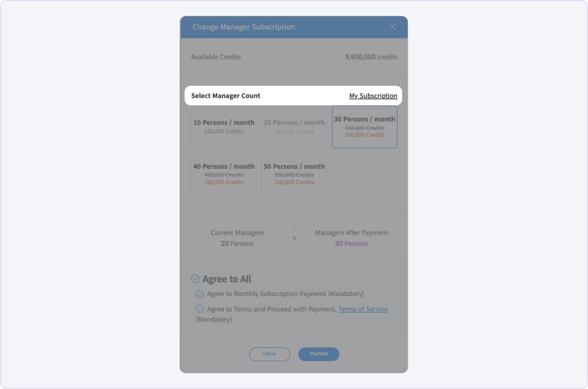Screen dimensions: 588x389
Task: Click the Available Credits label
Action: click(216, 57)
